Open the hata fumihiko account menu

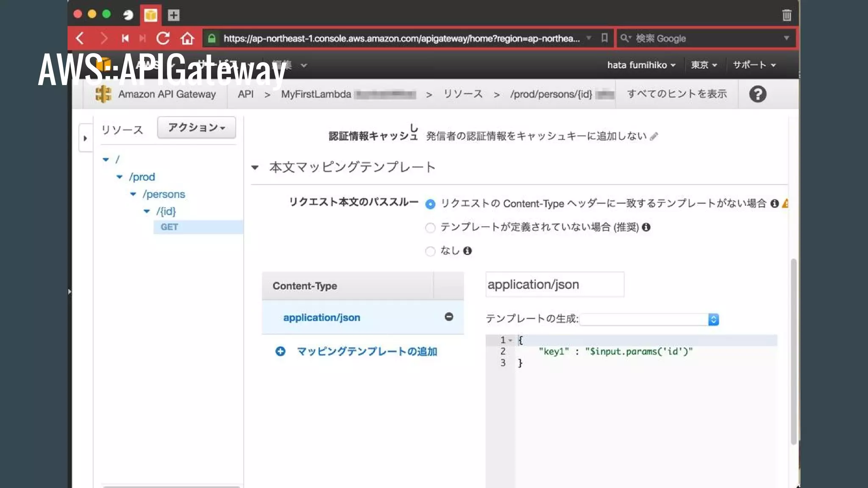coord(641,65)
